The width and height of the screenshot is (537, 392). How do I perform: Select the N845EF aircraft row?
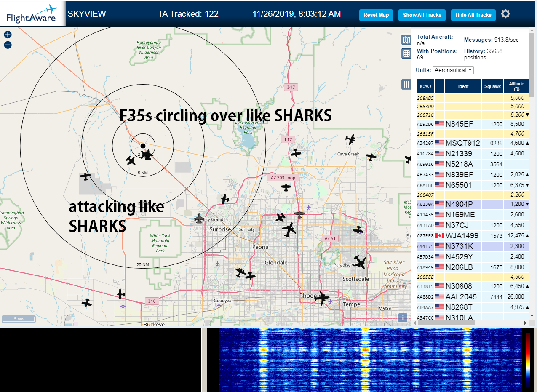click(472, 124)
